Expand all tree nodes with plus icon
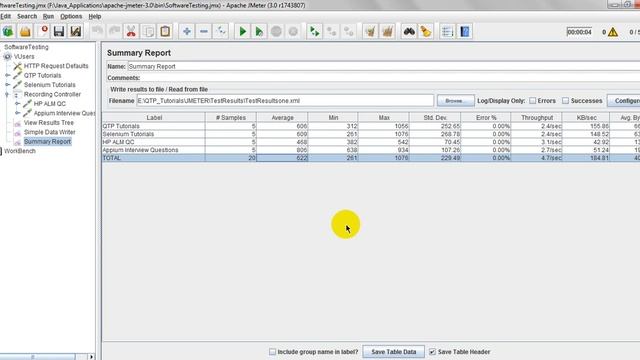 click(187, 31)
